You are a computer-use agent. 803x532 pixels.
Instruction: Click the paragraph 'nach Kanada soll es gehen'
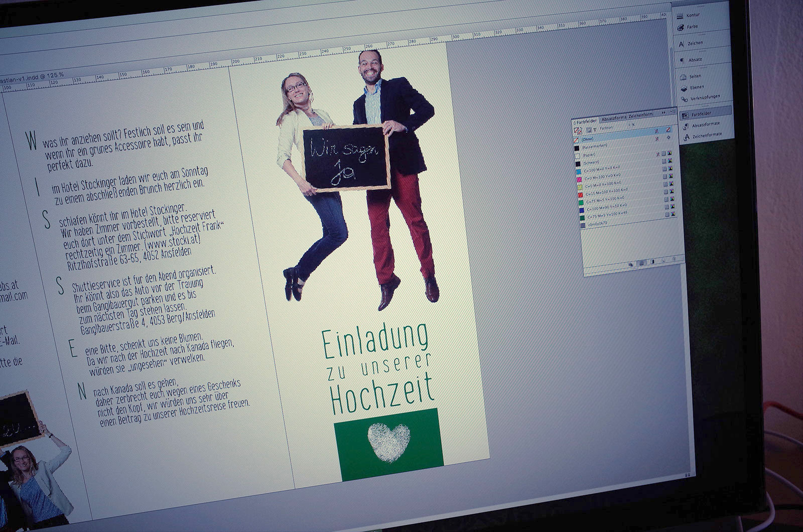point(171,402)
